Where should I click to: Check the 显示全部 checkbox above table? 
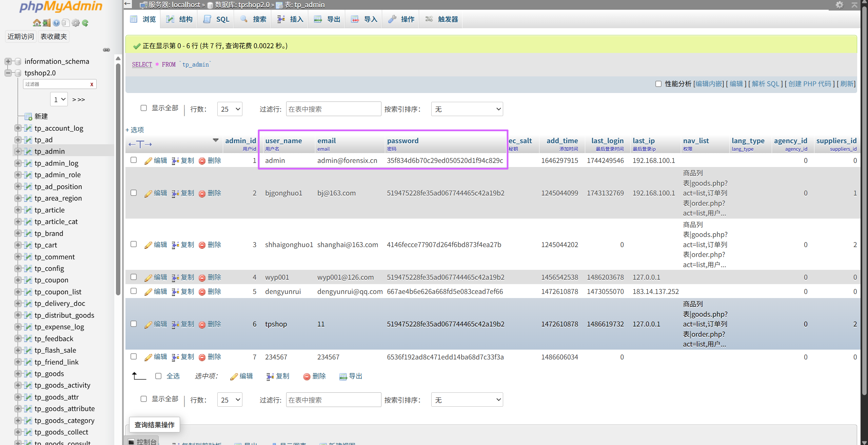click(x=144, y=108)
